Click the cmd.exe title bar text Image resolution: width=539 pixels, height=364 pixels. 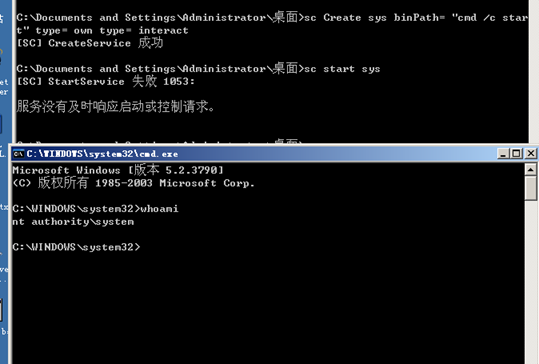coord(102,154)
